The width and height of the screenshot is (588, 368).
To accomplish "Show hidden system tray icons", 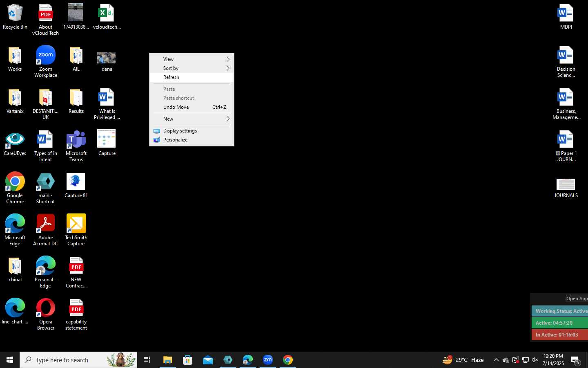I will click(496, 360).
